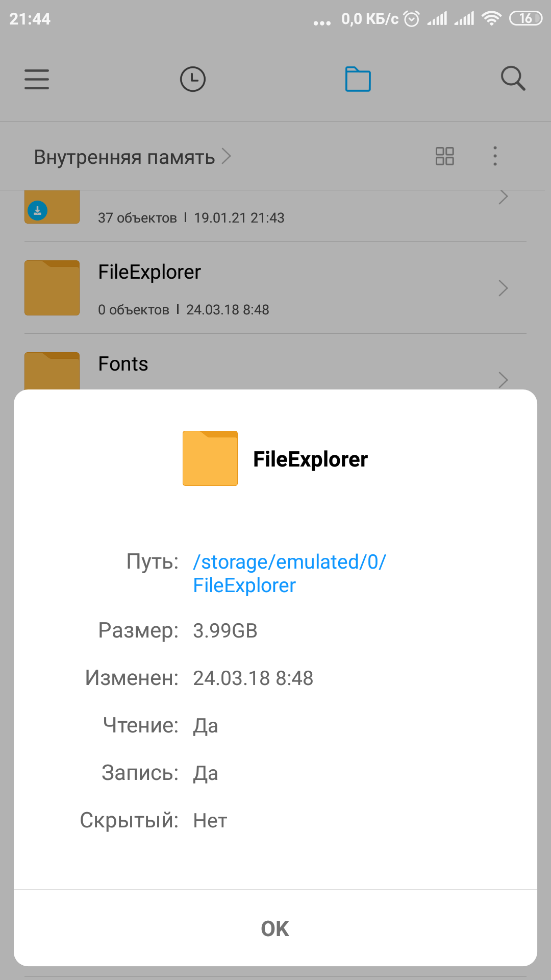Tap the Wi-Fi status bar icon
551x980 pixels.
(x=491, y=19)
